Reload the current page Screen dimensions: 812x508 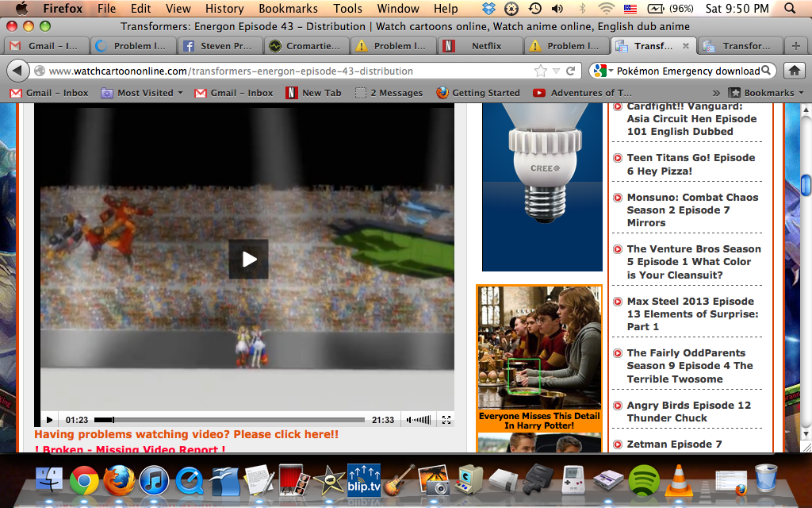[x=571, y=71]
